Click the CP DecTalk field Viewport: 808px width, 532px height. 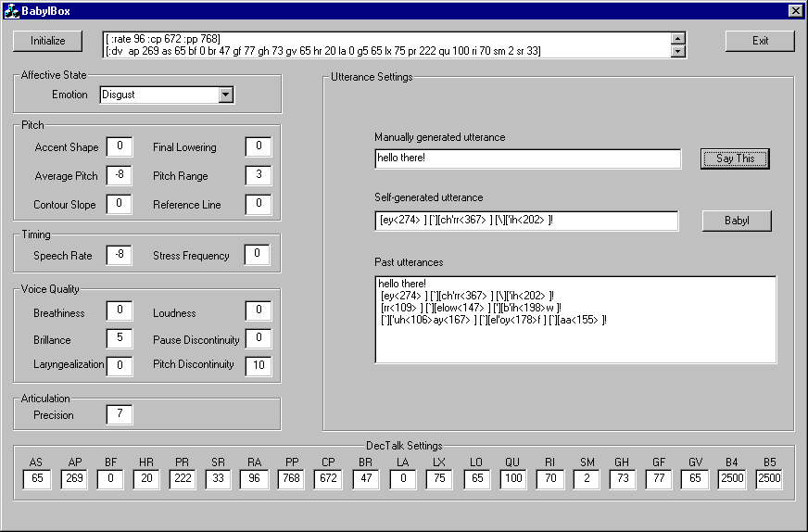(x=328, y=479)
